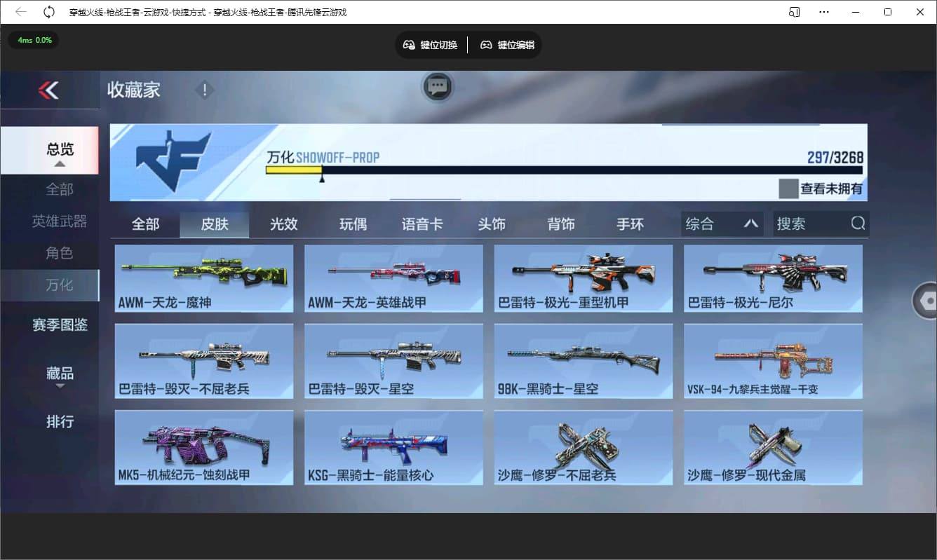Viewport: 937px width, 560px height.
Task: Click the refresh icon in the title bar
Action: 48,11
